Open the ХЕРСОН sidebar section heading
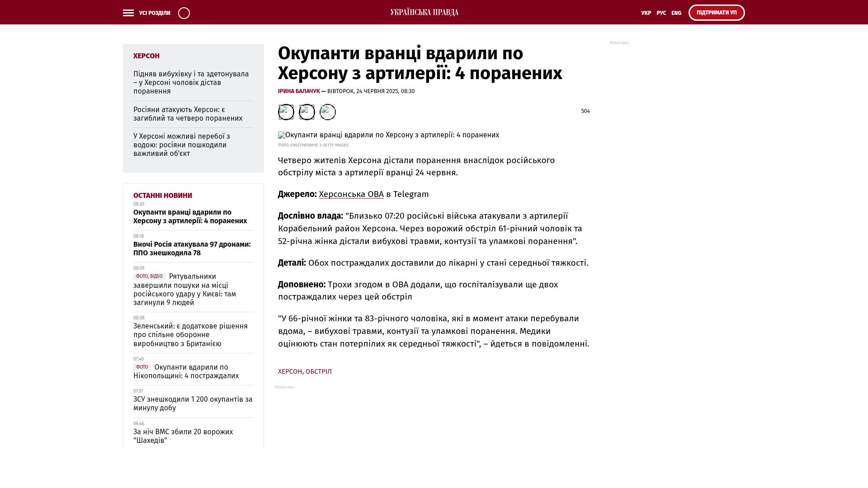The width and height of the screenshot is (868, 488). [x=146, y=56]
